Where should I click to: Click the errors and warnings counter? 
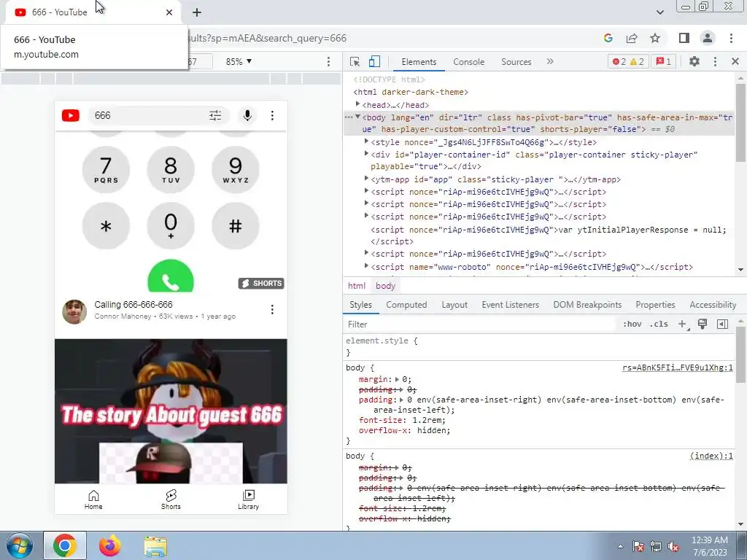pyautogui.click(x=628, y=61)
